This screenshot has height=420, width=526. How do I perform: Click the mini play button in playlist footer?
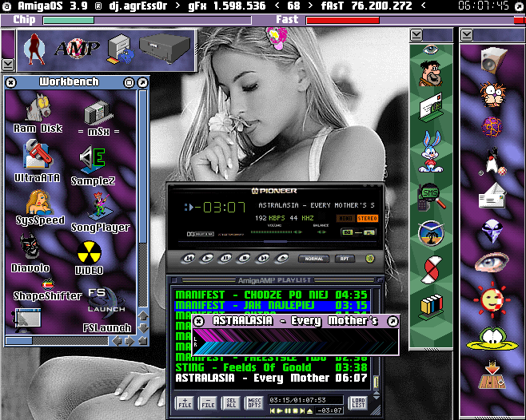tap(280, 410)
